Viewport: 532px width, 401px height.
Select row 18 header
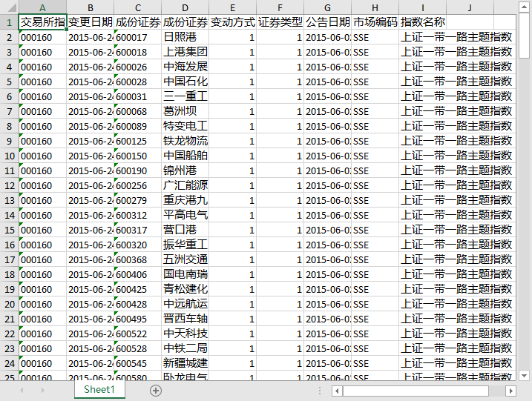click(x=9, y=274)
